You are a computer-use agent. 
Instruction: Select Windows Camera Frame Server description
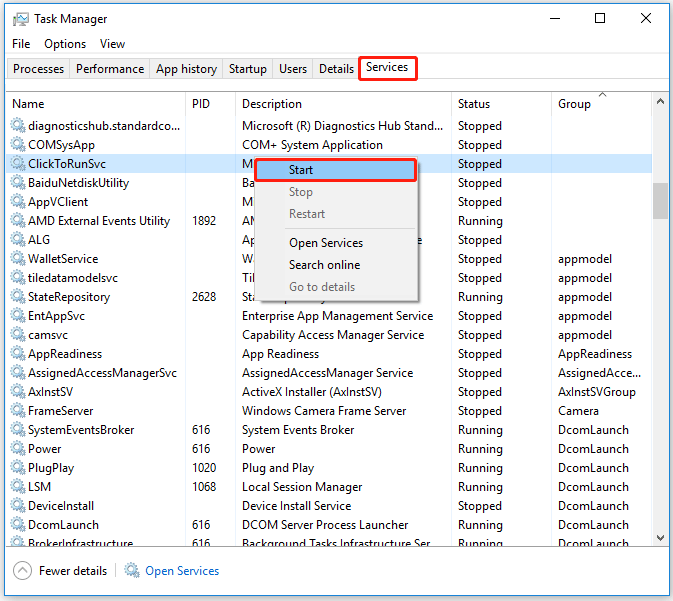324,411
